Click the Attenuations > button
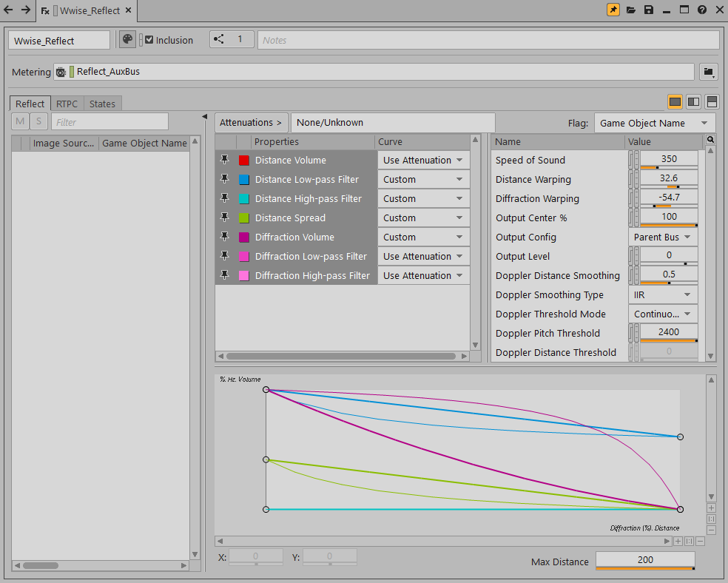This screenshot has width=728, height=583. (251, 123)
